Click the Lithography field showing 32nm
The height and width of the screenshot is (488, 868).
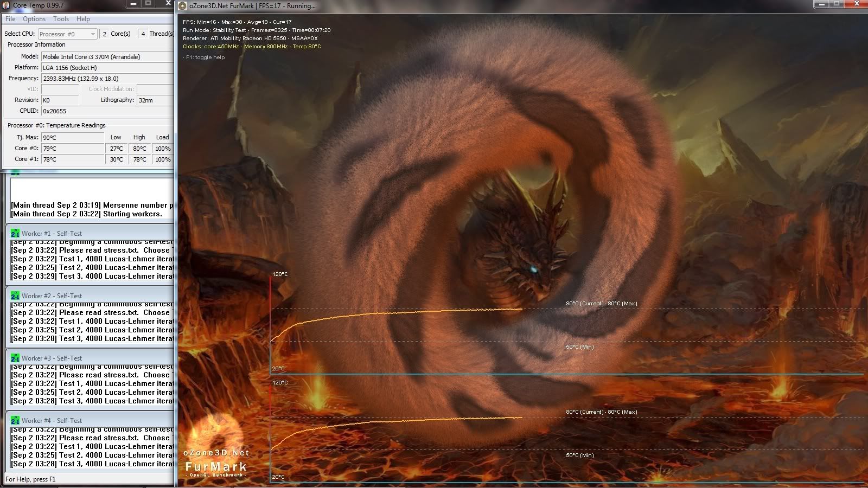pos(155,100)
